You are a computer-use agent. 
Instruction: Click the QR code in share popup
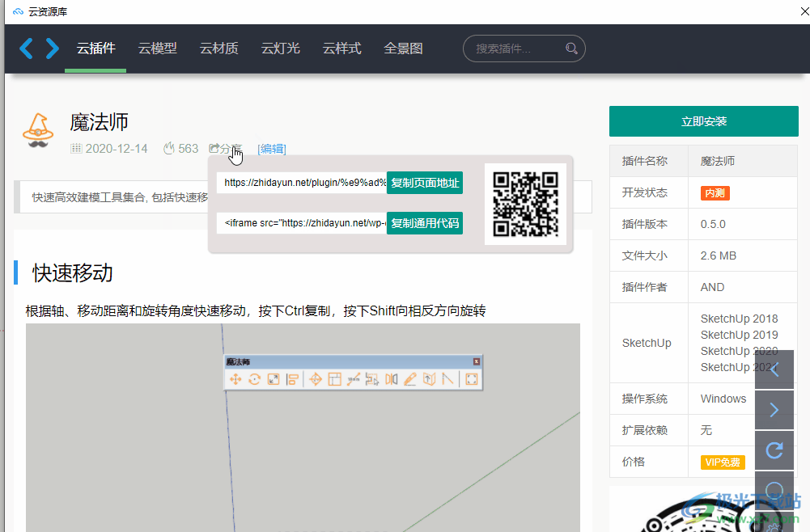[525, 204]
